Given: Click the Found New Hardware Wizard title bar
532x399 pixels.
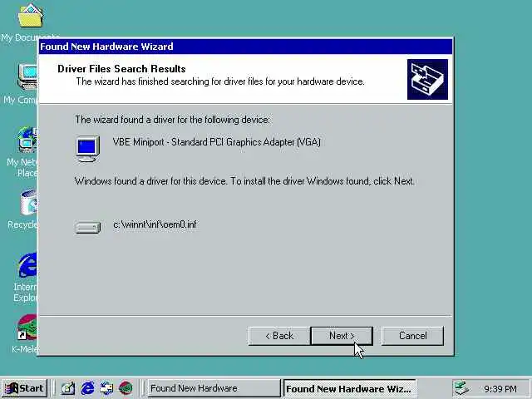Looking at the screenshot, I should point(245,47).
